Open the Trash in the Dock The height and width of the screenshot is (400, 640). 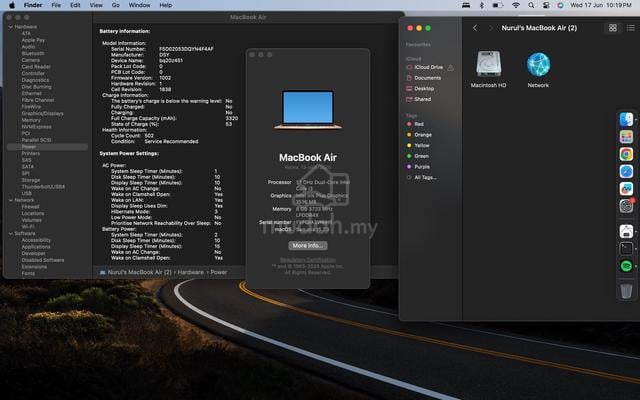point(626,291)
